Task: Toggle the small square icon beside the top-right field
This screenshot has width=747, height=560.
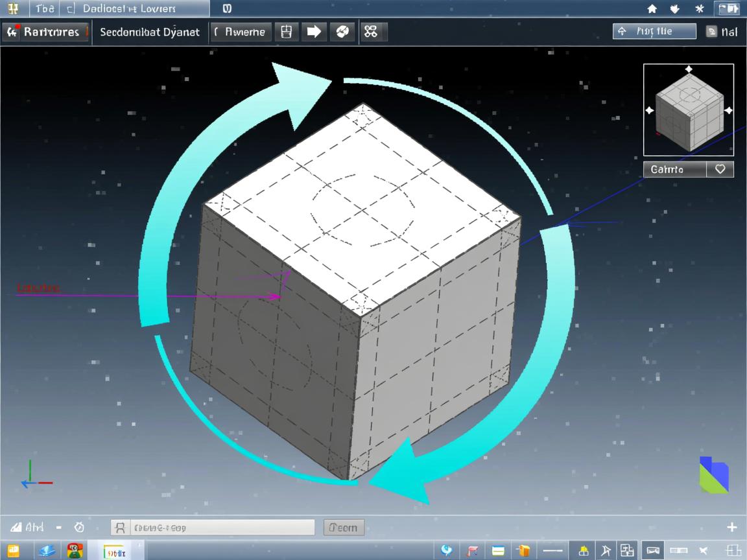Action: 711,32
